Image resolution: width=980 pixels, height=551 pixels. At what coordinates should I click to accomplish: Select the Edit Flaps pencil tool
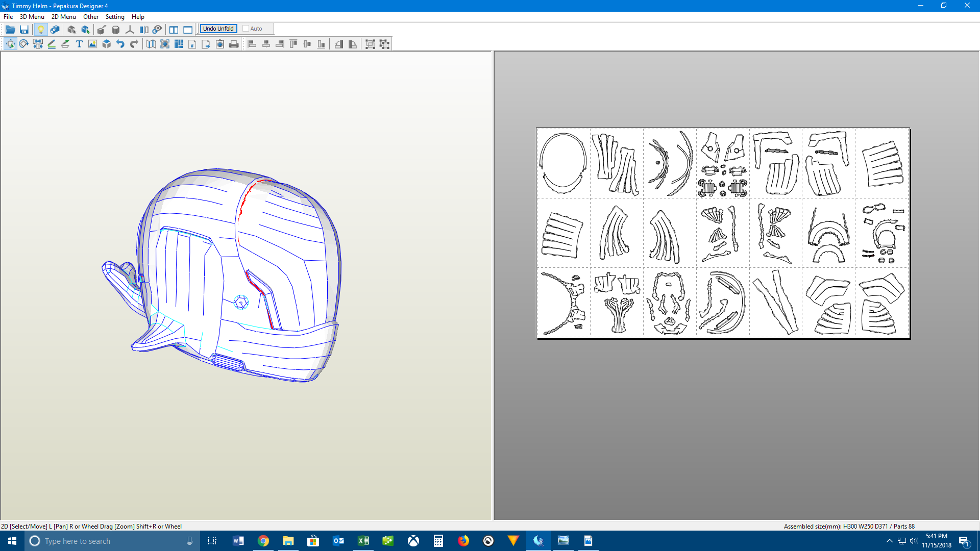pos(52,44)
